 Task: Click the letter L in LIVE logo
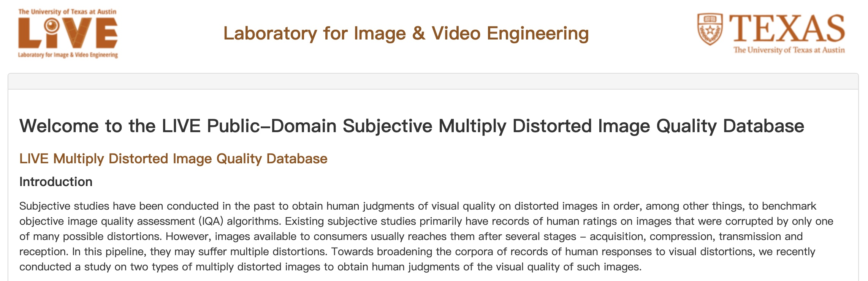pos(29,33)
